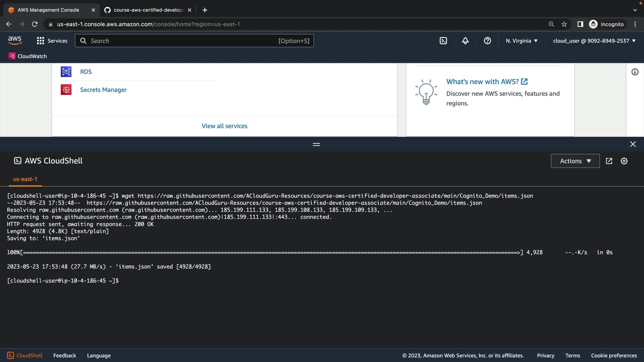
Task: Grab the CloudShell panel resize handle
Action: point(316,144)
